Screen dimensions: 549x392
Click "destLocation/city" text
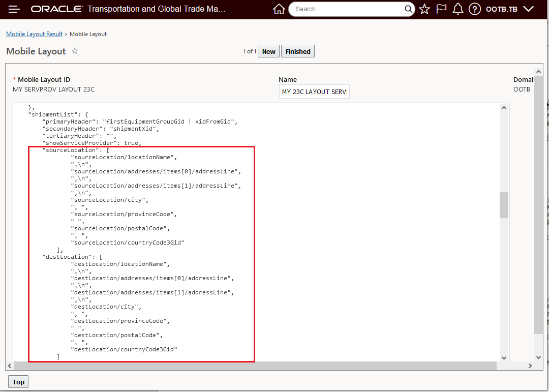[x=106, y=307]
